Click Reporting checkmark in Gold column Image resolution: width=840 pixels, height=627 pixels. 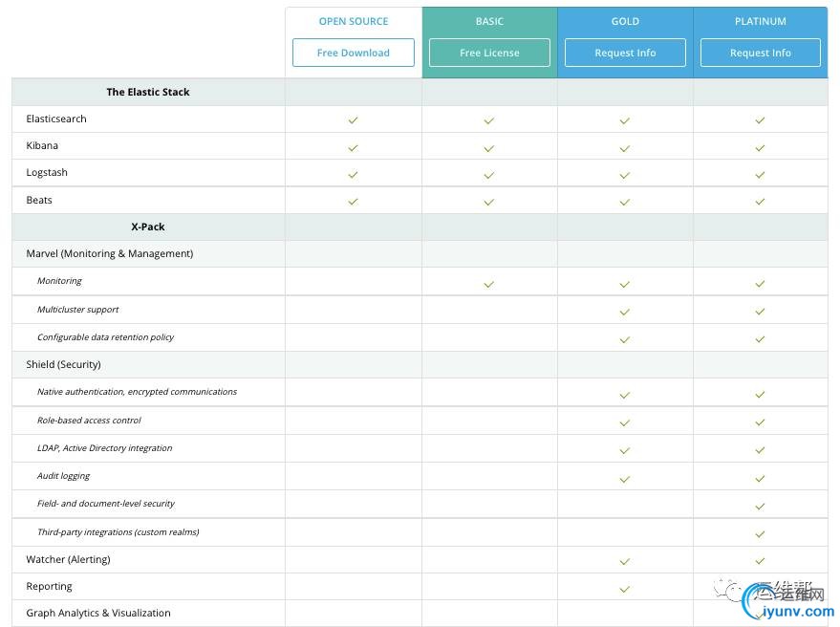point(625,589)
